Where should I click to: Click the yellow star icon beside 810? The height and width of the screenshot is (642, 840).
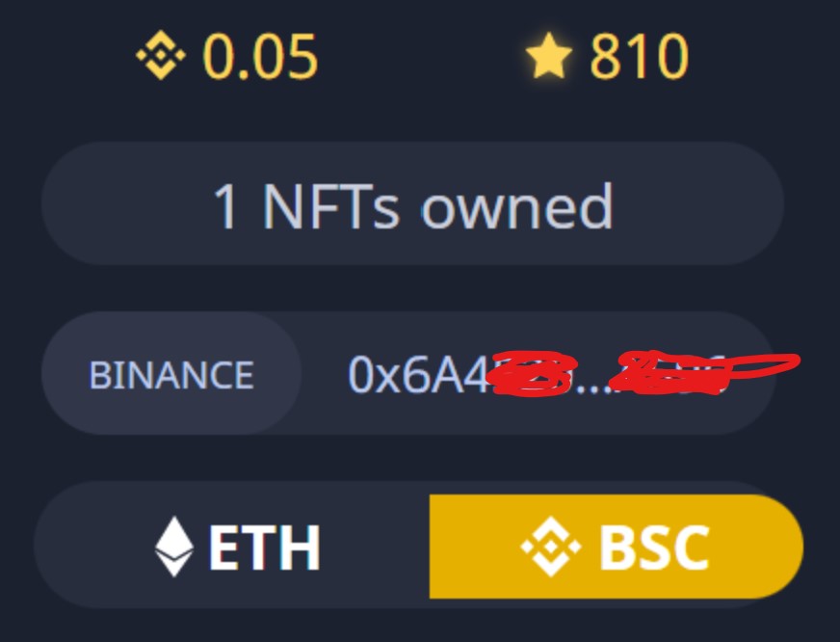pyautogui.click(x=548, y=56)
